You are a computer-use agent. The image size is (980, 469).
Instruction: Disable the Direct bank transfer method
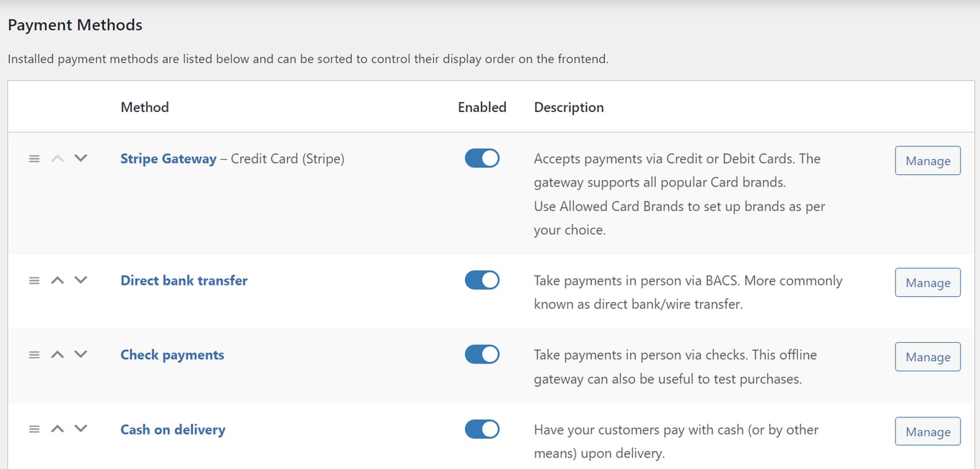[x=481, y=280]
